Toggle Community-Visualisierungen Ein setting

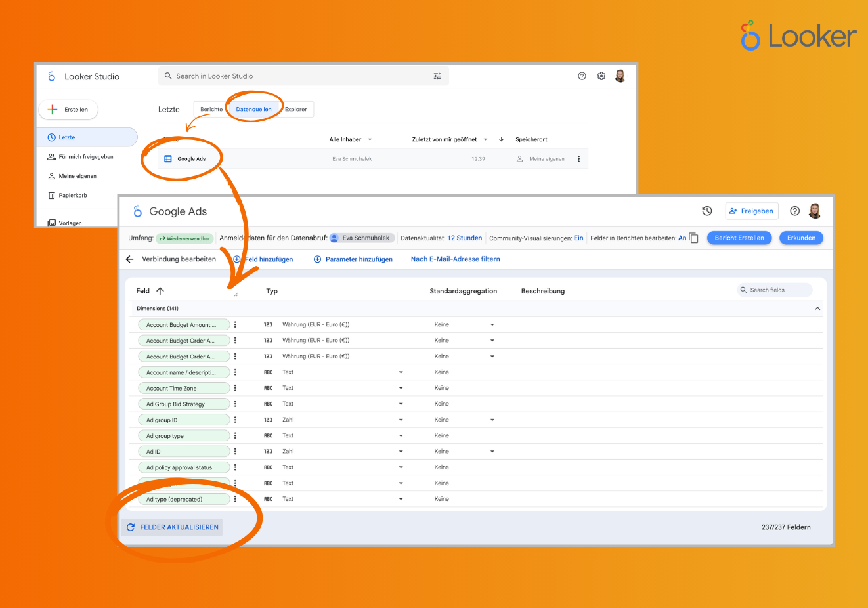[578, 238]
